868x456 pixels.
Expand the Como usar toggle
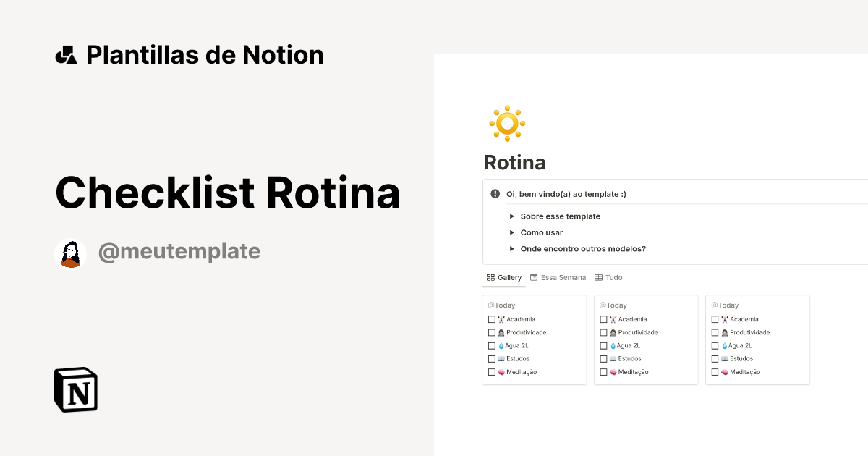click(511, 232)
